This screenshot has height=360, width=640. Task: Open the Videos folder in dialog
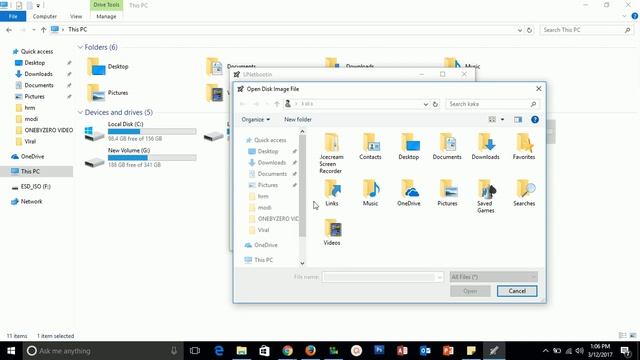click(x=332, y=232)
